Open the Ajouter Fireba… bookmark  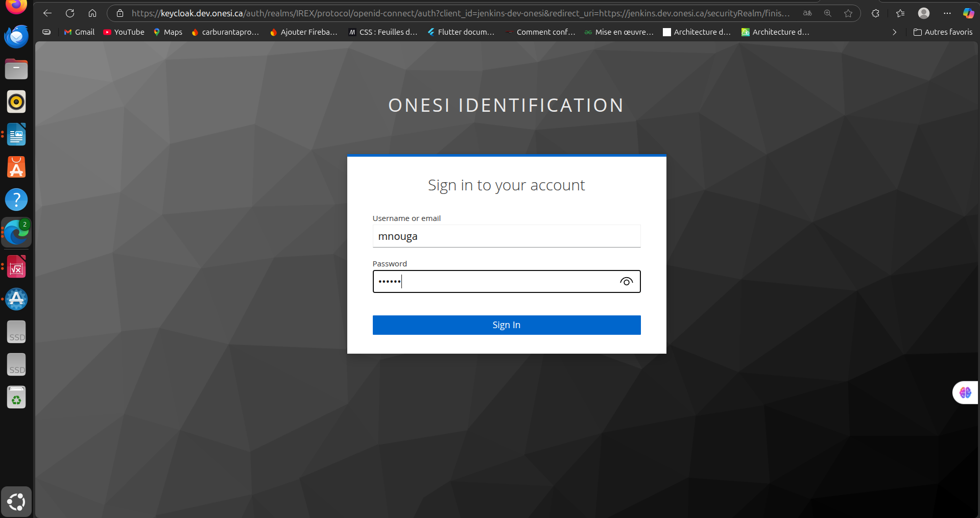tap(304, 32)
